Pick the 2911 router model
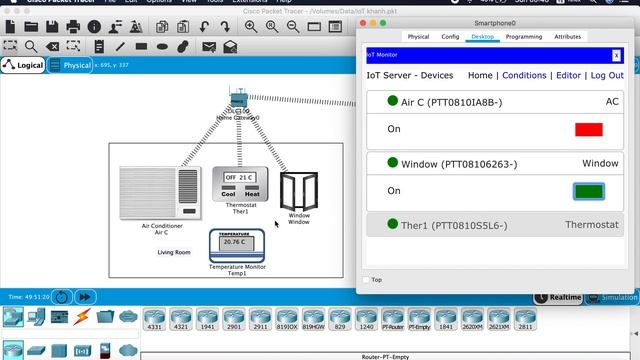 [x=260, y=319]
